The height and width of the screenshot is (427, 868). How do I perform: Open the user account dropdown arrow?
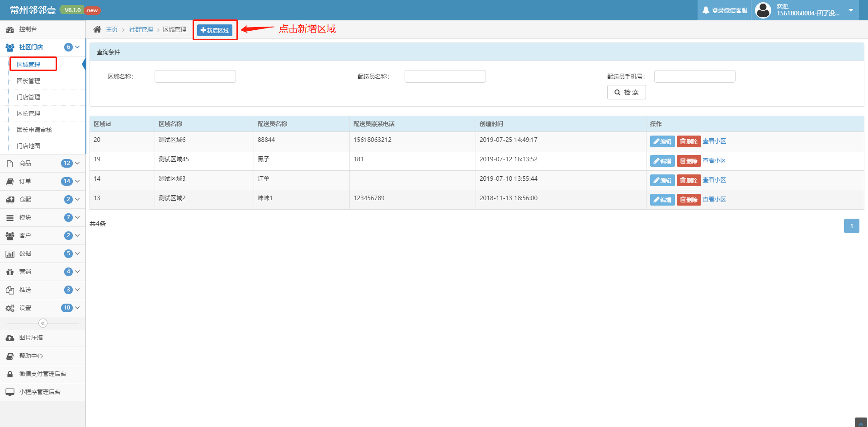coord(851,10)
